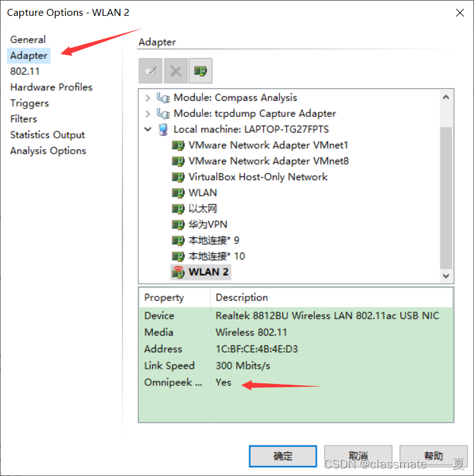
Task: Open the Analysis Options page
Action: click(x=48, y=151)
